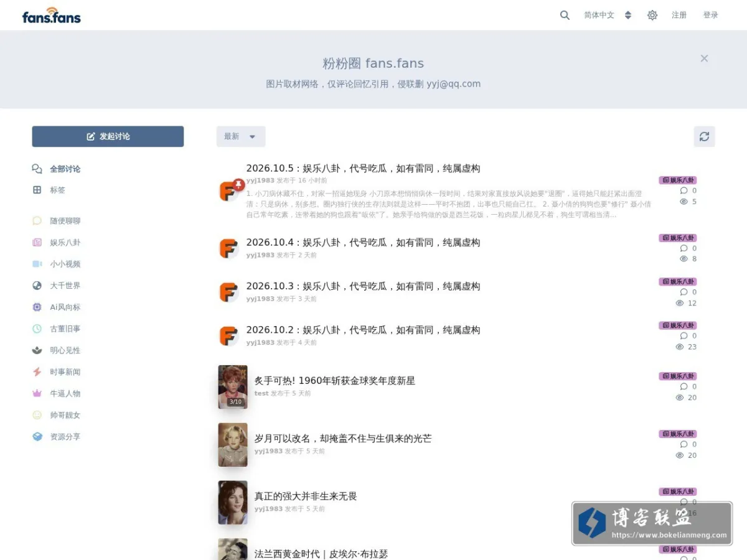Screen dimensions: 747x560
Task: Click the 娱乐八卦 tag on 岁月可以改名 post
Action: (678, 434)
